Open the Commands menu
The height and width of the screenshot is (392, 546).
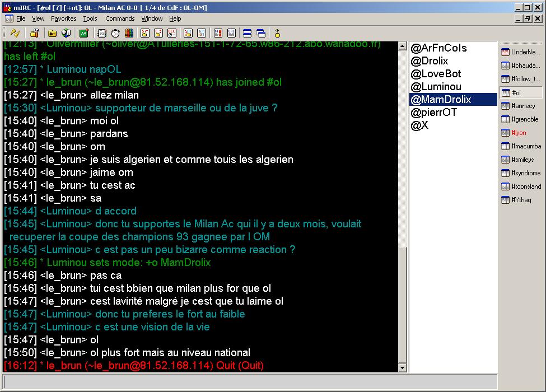pyautogui.click(x=120, y=18)
